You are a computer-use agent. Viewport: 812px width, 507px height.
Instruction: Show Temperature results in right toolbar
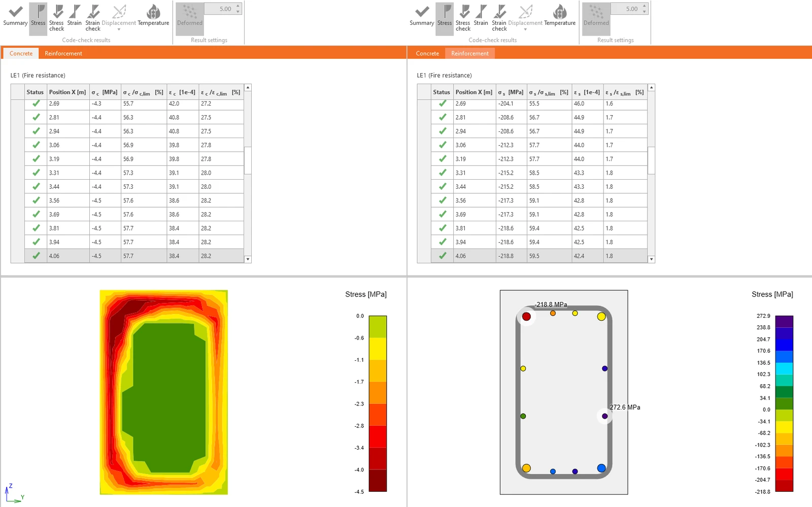click(560, 16)
